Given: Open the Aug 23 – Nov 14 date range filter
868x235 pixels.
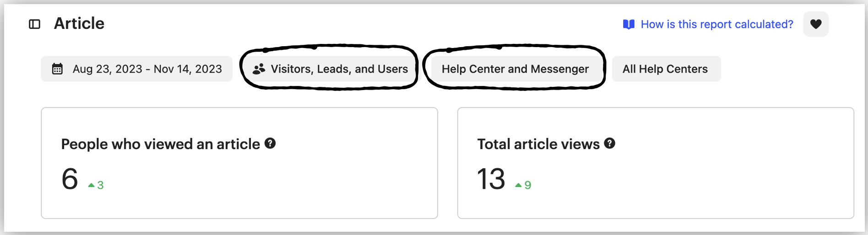Looking at the screenshot, I should click(x=136, y=69).
